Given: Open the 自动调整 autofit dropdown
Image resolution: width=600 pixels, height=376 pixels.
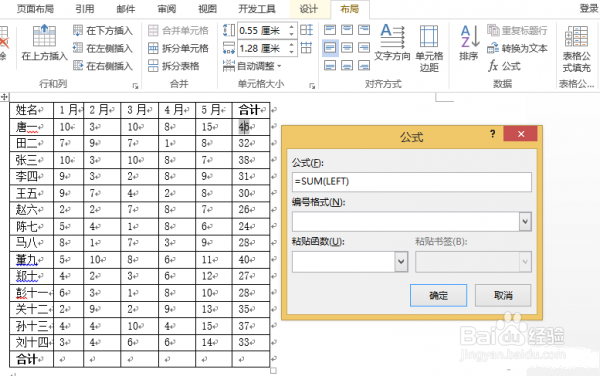Looking at the screenshot, I should pos(252,66).
